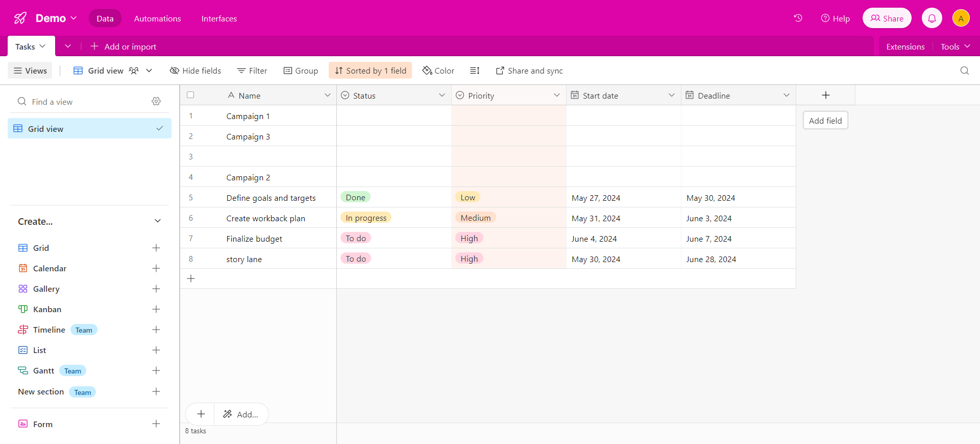Open the row height icon
980x444 pixels.
(x=475, y=71)
